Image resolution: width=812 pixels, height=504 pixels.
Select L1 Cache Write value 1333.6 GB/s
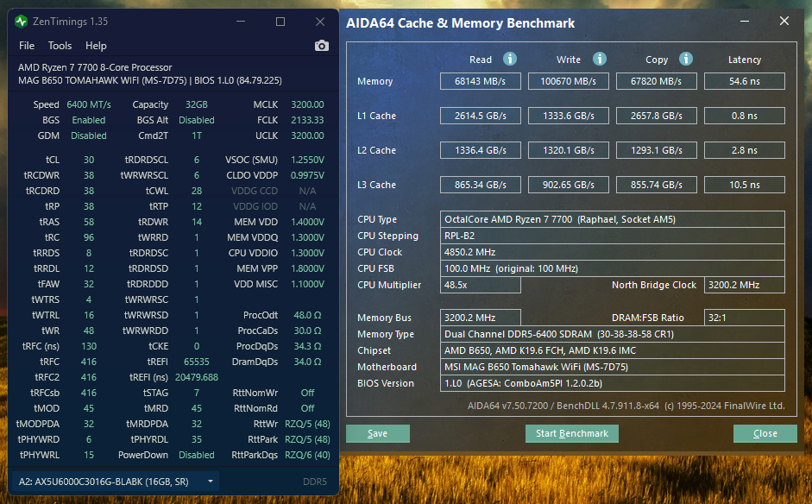568,116
